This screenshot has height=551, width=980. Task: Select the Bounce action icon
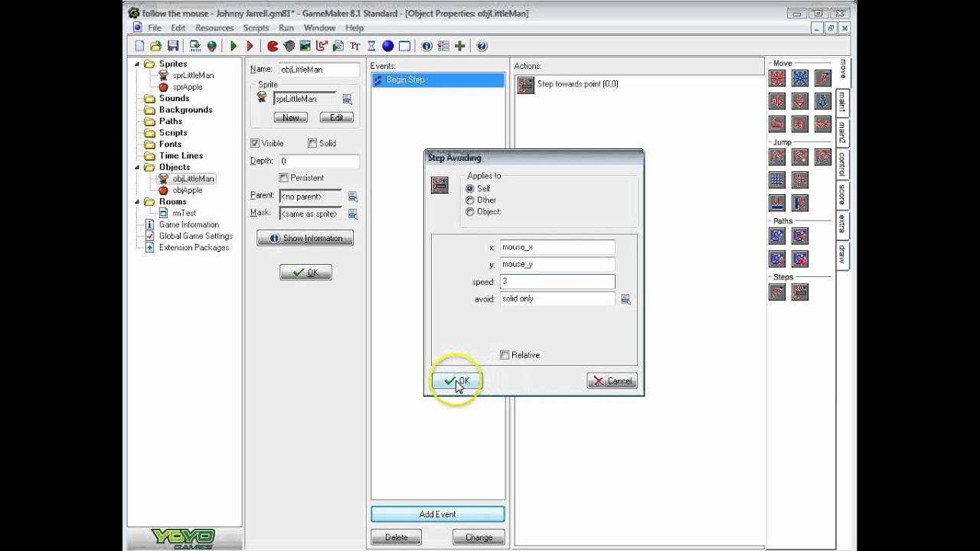click(800, 204)
